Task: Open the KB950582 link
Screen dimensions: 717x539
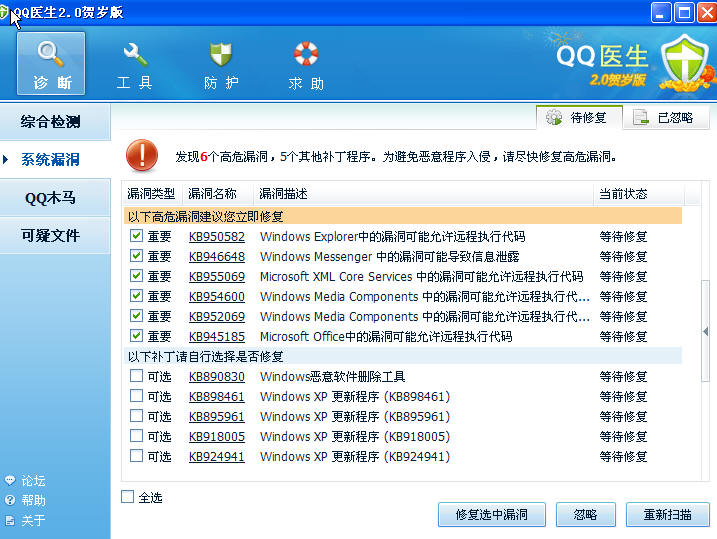Action: pos(217,237)
